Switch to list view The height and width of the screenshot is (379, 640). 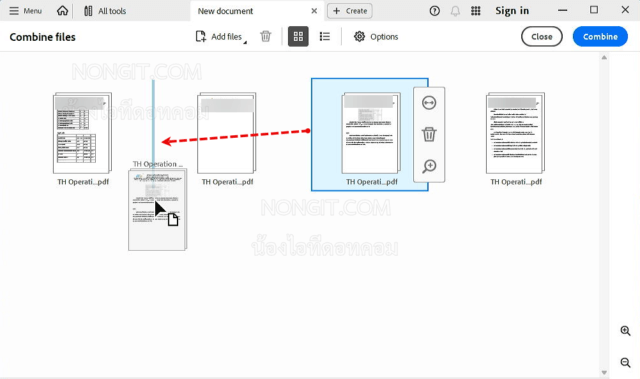pos(325,36)
